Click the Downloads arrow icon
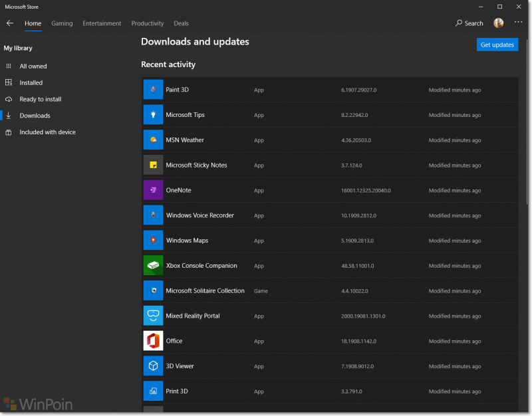Viewport: 532px width, 416px height. click(x=9, y=115)
